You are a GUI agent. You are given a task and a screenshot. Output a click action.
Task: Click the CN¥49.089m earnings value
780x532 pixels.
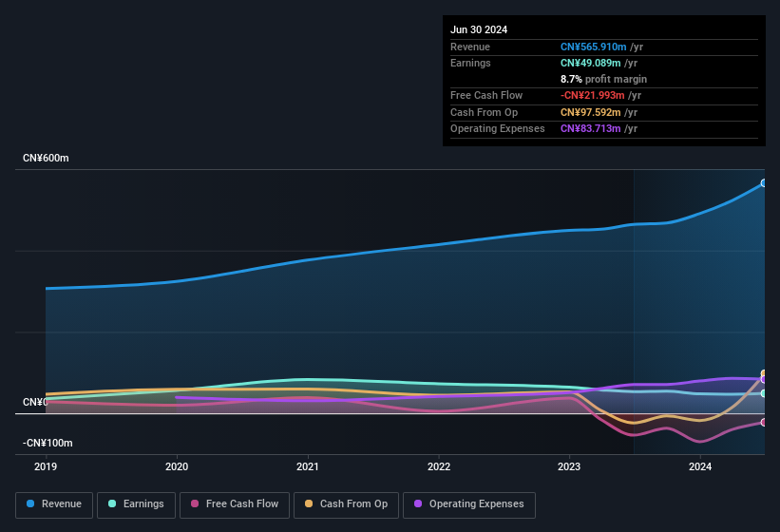pos(591,63)
